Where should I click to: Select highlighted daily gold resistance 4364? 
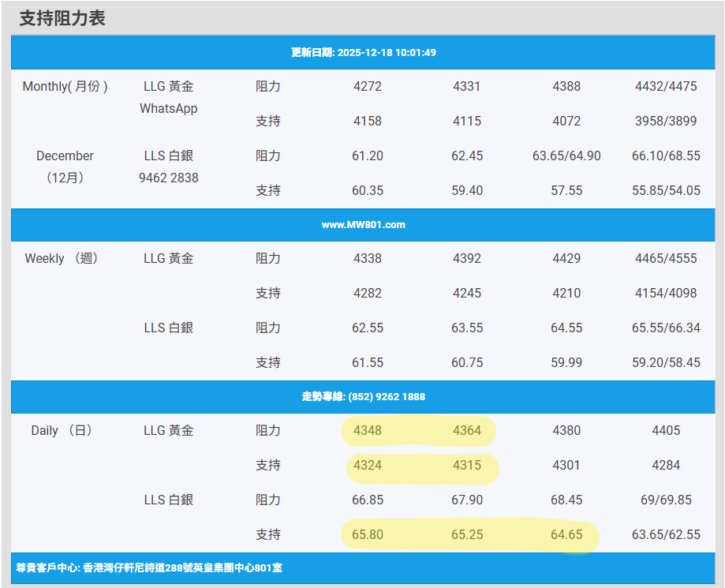tap(466, 431)
